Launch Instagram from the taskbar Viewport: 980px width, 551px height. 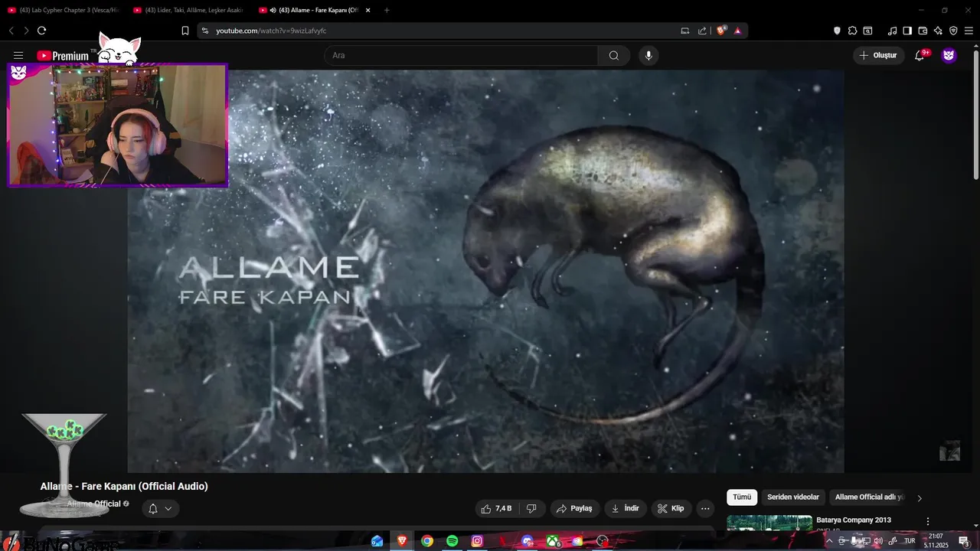pos(477,541)
